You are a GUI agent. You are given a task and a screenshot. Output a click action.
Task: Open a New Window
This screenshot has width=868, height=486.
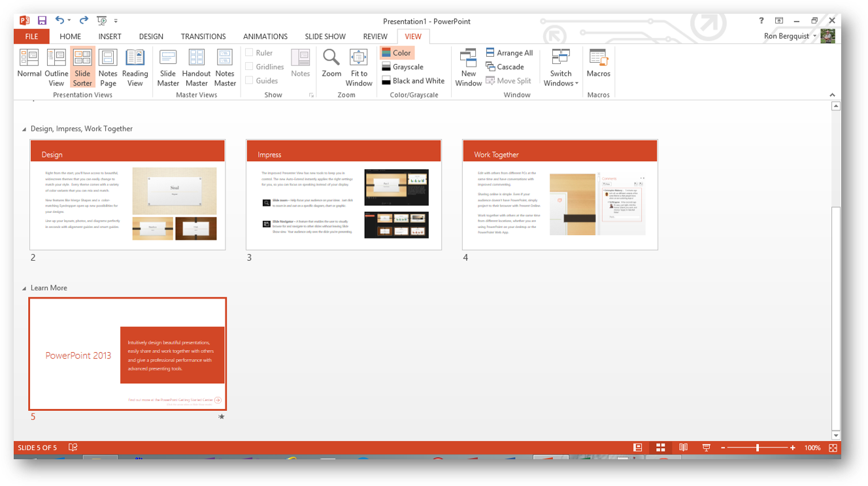point(468,66)
